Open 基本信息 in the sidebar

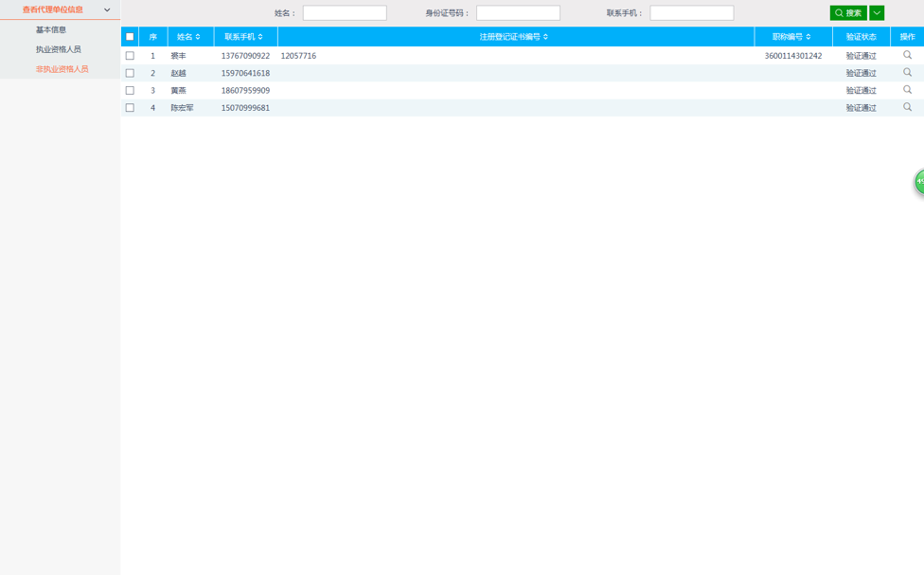tap(51, 30)
